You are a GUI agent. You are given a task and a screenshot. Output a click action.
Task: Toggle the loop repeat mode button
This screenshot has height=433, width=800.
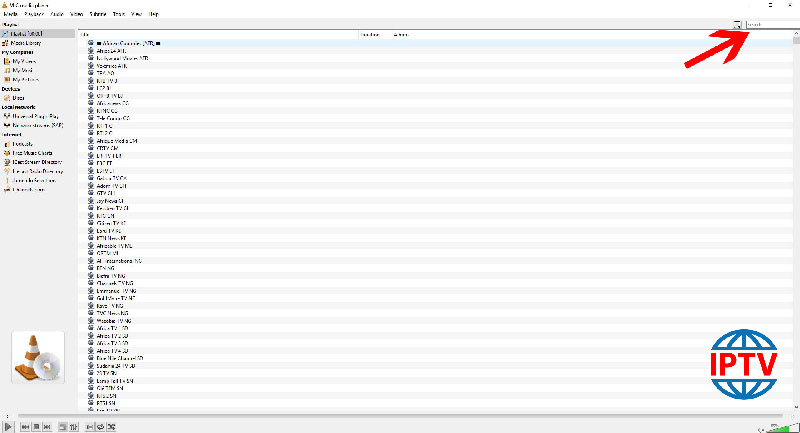100,427
